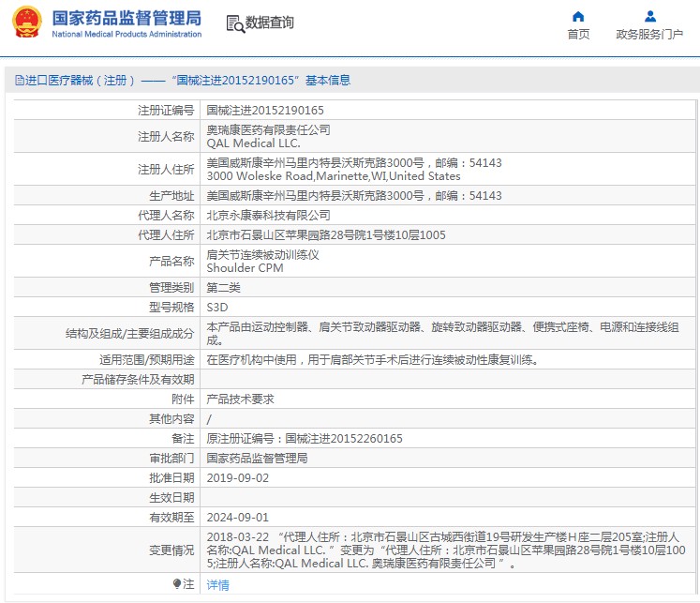Open the 详情 link
The height and width of the screenshot is (603, 700).
(217, 584)
